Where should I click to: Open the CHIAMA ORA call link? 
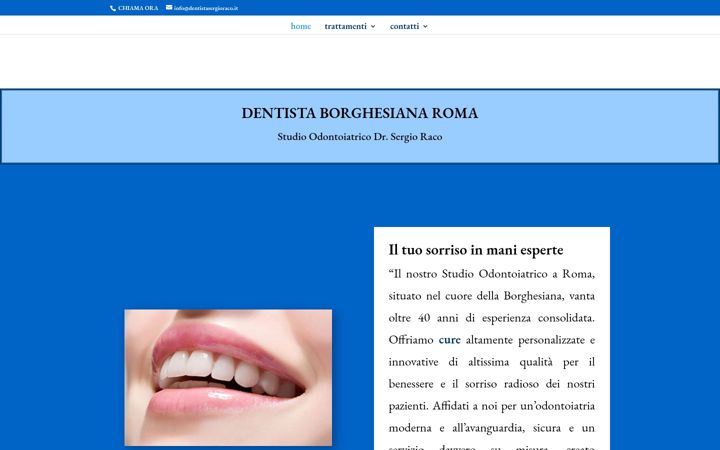(138, 8)
